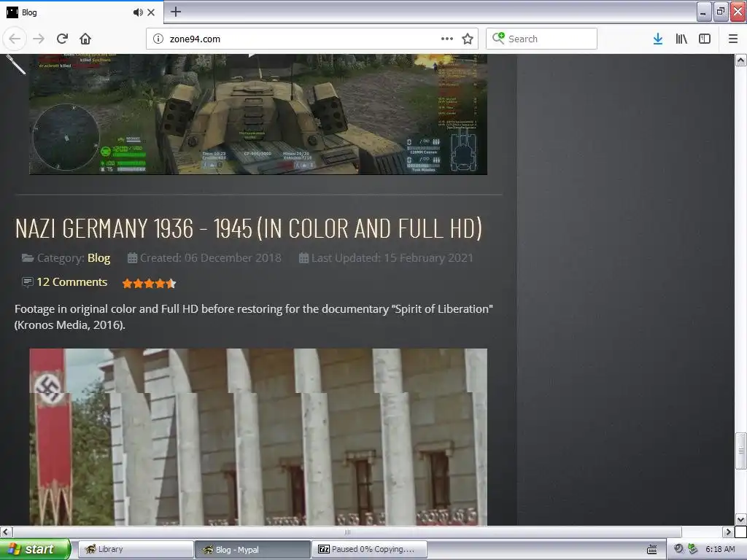The height and width of the screenshot is (560, 747).
Task: Click the Category folder icon
Action: 28,257
